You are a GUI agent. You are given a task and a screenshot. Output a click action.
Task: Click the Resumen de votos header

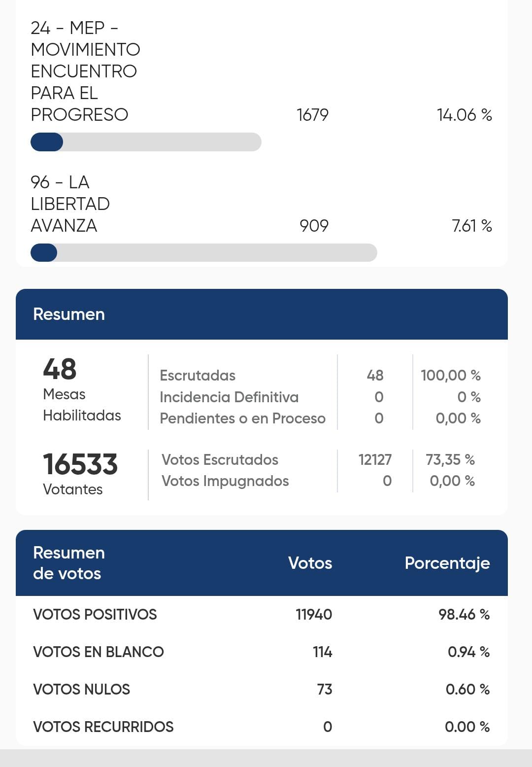coord(69,563)
